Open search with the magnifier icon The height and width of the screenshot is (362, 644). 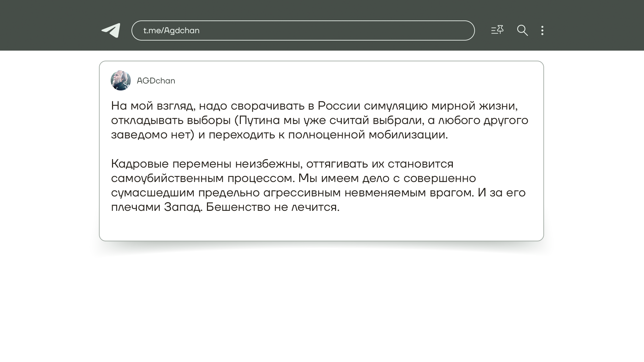point(522,31)
